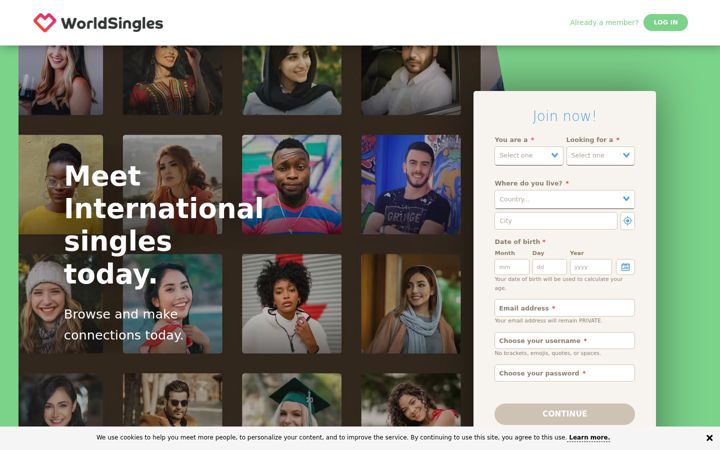The width and height of the screenshot is (720, 450).
Task: Click photo of woman in black hijab
Action: point(292,80)
